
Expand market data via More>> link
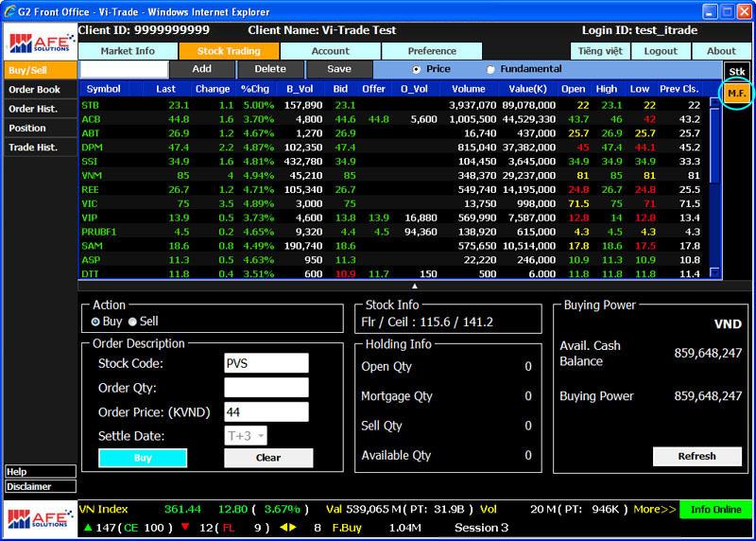[655, 509]
